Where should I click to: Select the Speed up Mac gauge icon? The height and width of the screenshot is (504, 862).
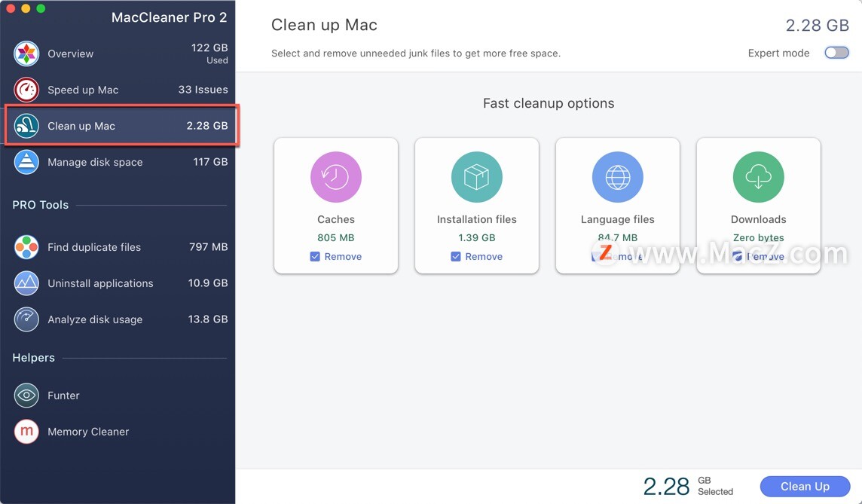(x=26, y=90)
